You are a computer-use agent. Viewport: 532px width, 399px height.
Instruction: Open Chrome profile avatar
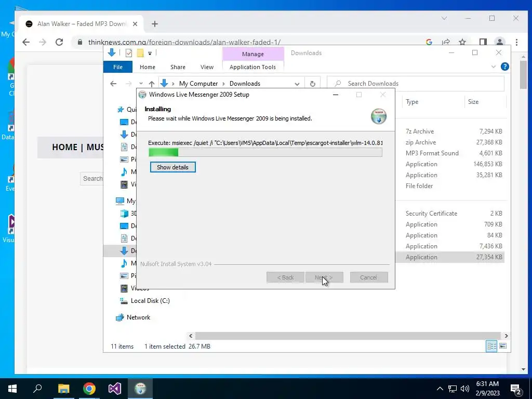(x=499, y=42)
